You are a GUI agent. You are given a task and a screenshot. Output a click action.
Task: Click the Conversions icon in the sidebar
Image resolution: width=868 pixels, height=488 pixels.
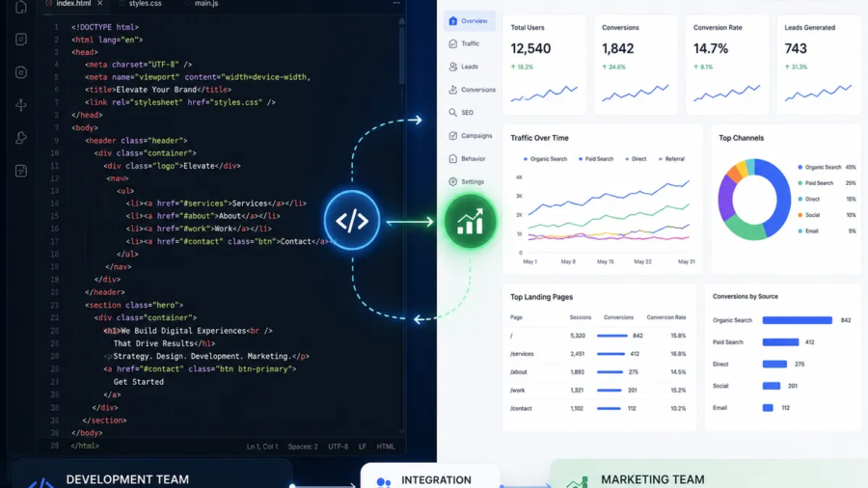coord(453,90)
